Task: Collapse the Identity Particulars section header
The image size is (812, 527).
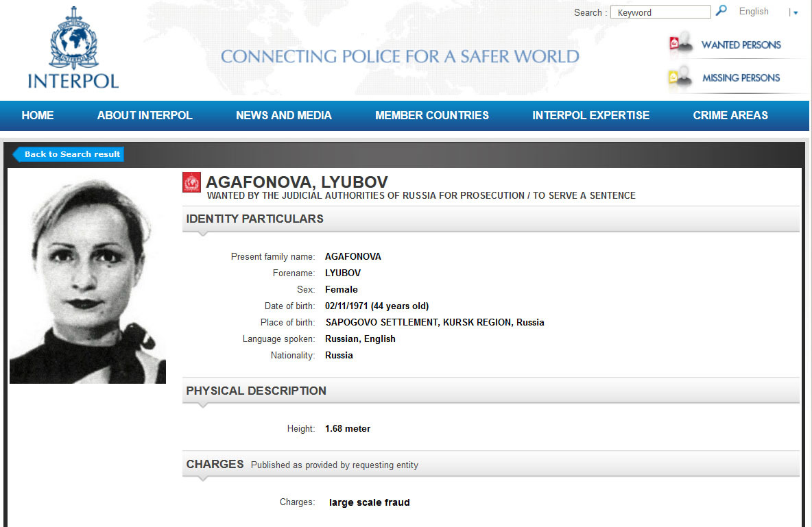Action: (x=490, y=219)
